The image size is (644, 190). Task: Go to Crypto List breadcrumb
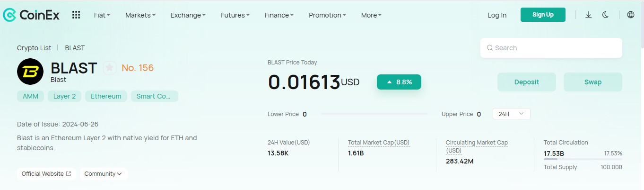point(34,48)
